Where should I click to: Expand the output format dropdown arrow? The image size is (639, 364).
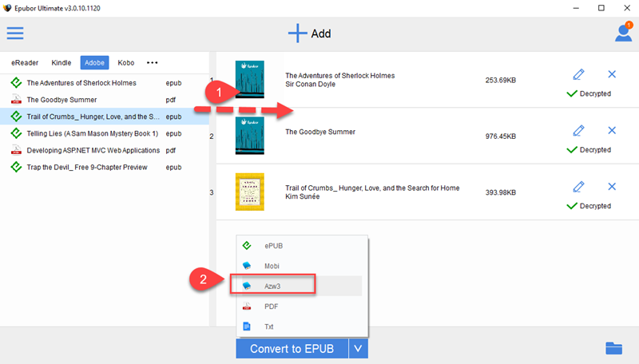358,349
